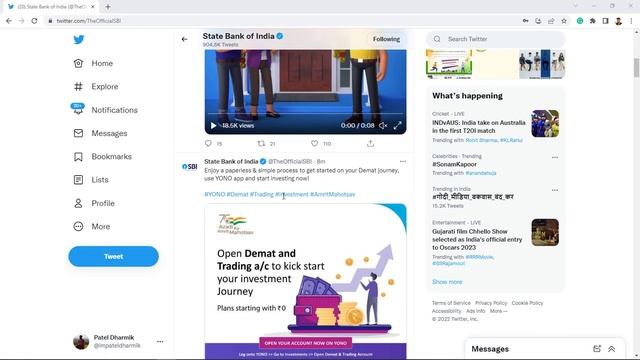
Task: Open Bookmarks in the sidebar
Action: pos(102,157)
